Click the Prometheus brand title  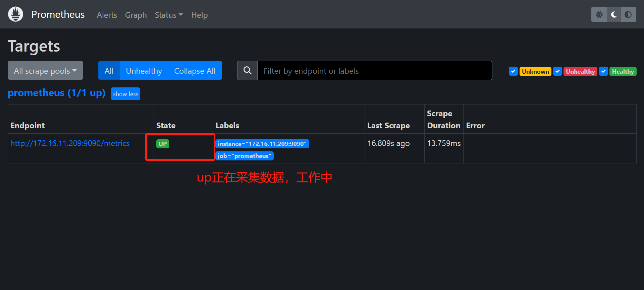click(58, 14)
